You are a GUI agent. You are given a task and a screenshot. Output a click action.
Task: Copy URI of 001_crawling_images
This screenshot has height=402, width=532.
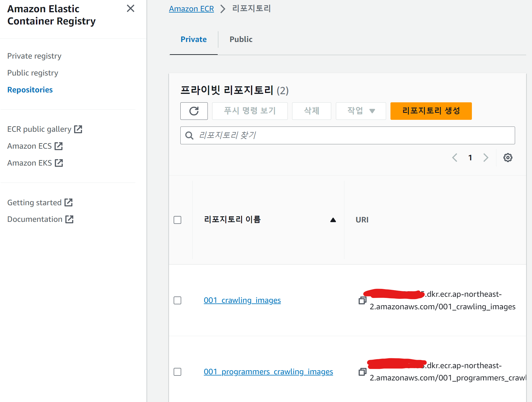click(362, 300)
